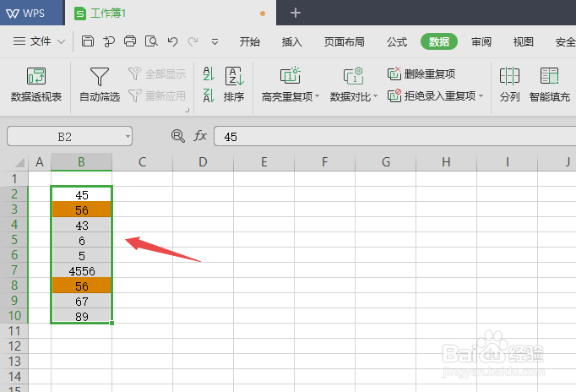
Task: Select cell containing 67
Action: (x=82, y=301)
